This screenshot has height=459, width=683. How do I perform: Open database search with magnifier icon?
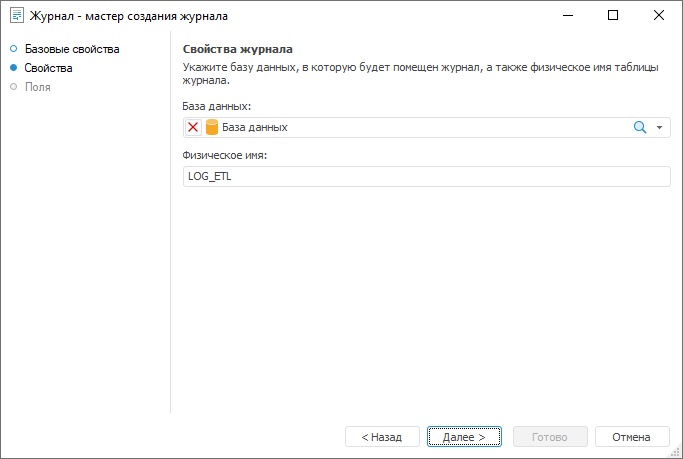[641, 127]
